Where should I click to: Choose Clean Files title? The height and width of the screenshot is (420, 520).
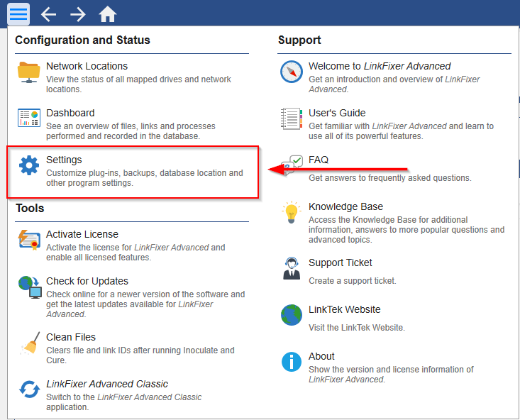[x=71, y=337]
